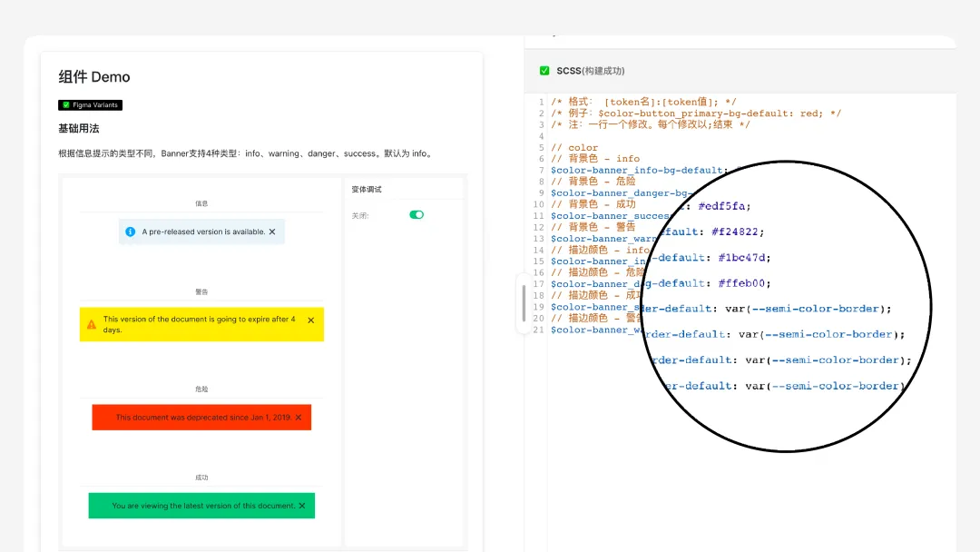Click line number 21 in the editor gutter
Viewport: 980px width, 552px height.
(540, 330)
